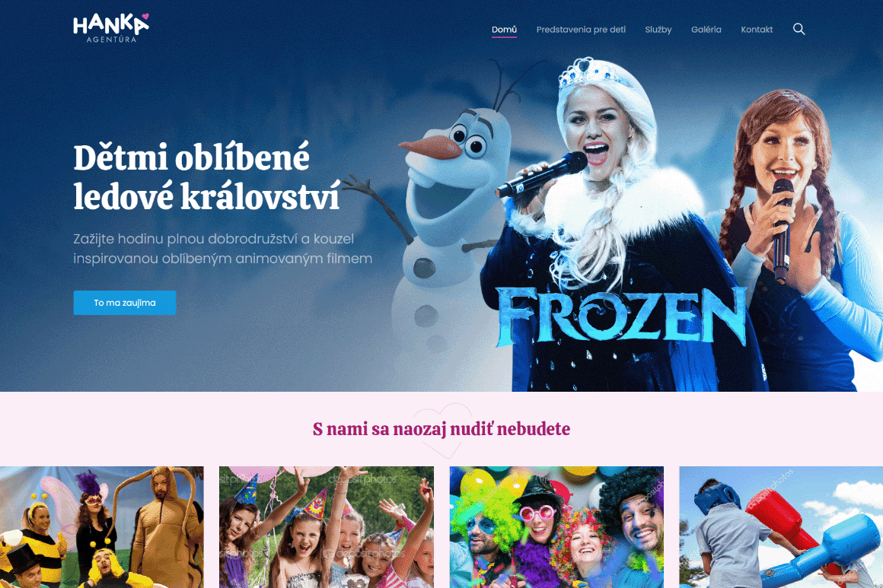Viewport: 883px width, 588px height.
Task: Click the hero subtitle text about dobrodružství
Action: point(222,249)
